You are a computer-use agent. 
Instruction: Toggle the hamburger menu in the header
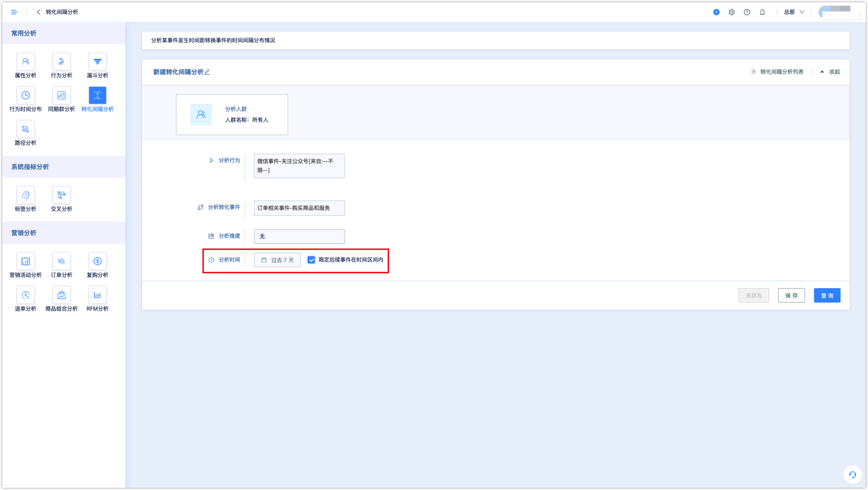(x=14, y=12)
